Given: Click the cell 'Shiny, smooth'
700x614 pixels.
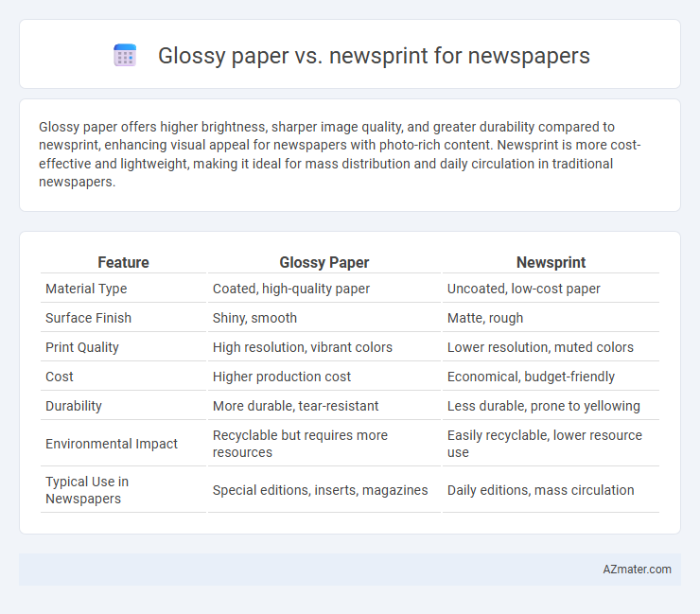Looking at the screenshot, I should click(254, 318).
